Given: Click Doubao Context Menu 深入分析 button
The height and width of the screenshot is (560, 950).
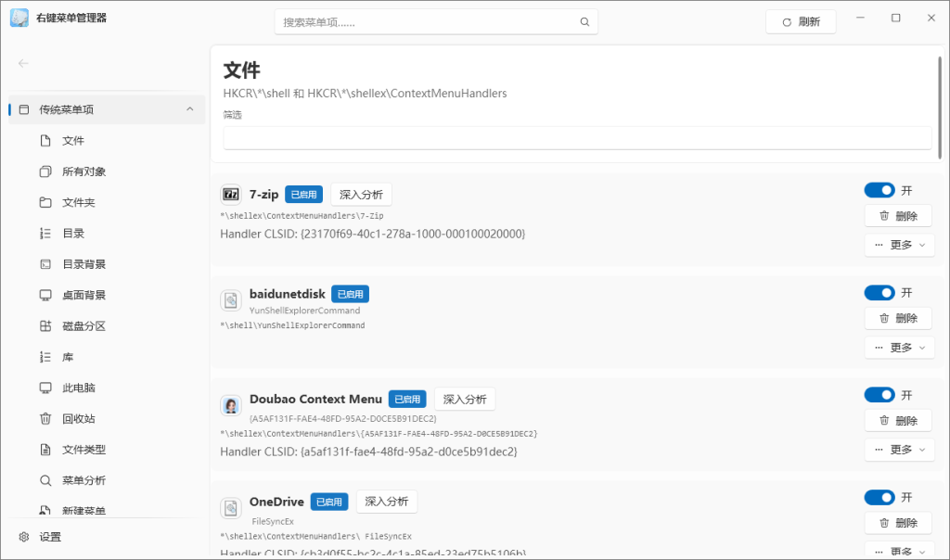Looking at the screenshot, I should point(465,399).
